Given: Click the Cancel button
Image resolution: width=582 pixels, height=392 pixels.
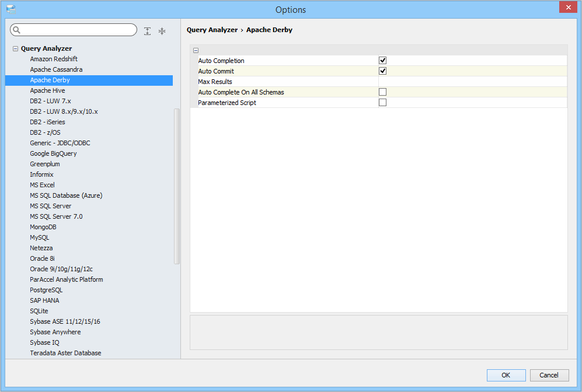Looking at the screenshot, I should pyautogui.click(x=549, y=375).
